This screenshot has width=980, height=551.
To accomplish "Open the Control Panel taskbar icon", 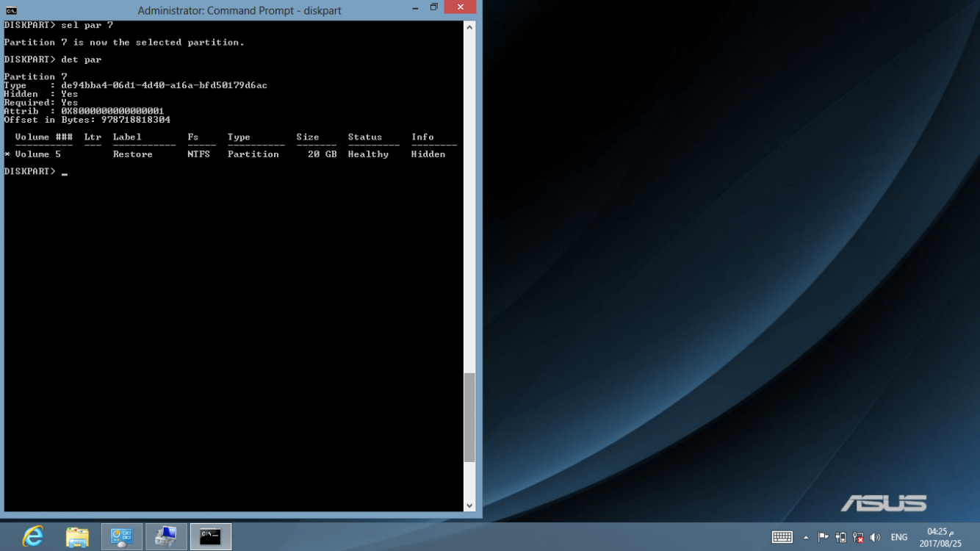I will [122, 537].
